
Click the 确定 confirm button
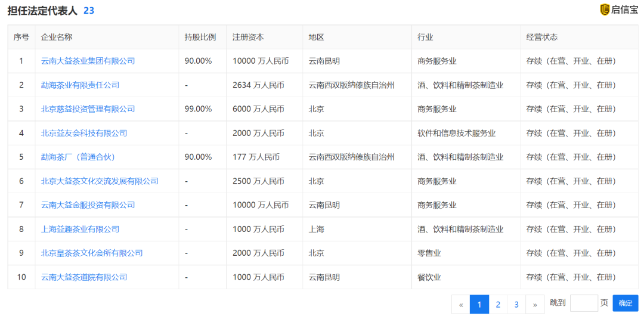point(626,303)
